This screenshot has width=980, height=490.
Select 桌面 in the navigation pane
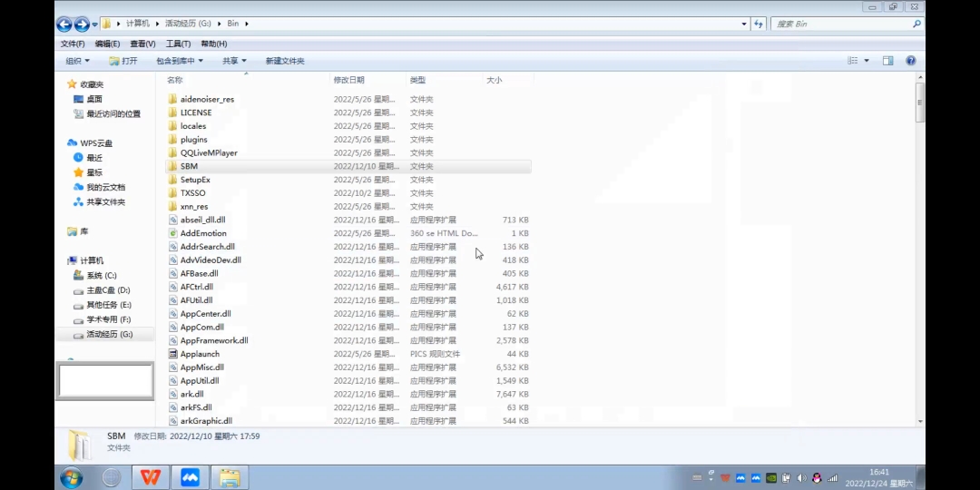94,99
